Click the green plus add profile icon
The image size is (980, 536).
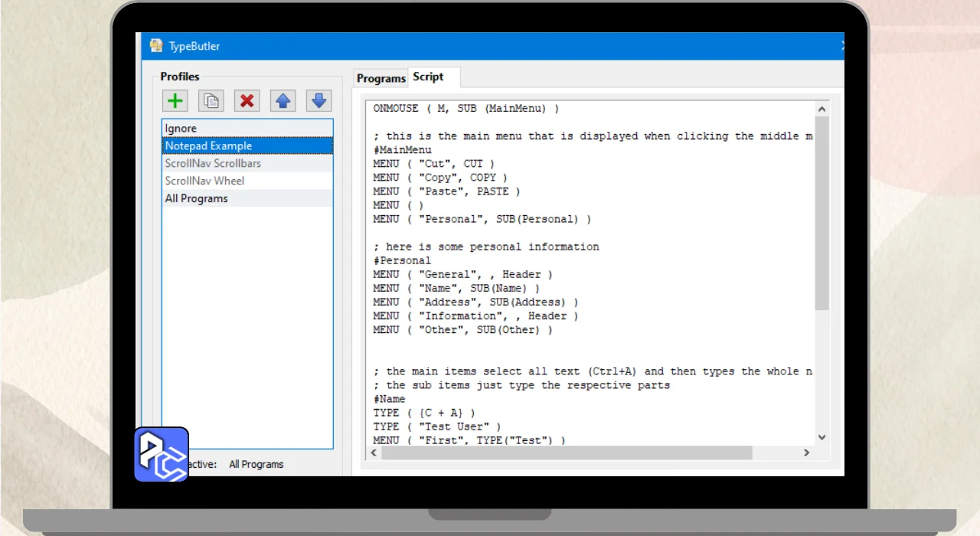[175, 100]
